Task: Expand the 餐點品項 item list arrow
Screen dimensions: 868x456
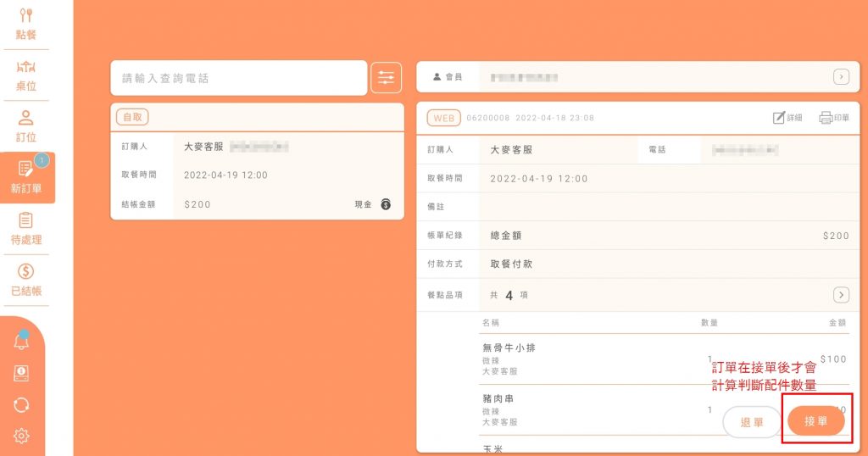Action: [x=840, y=295]
